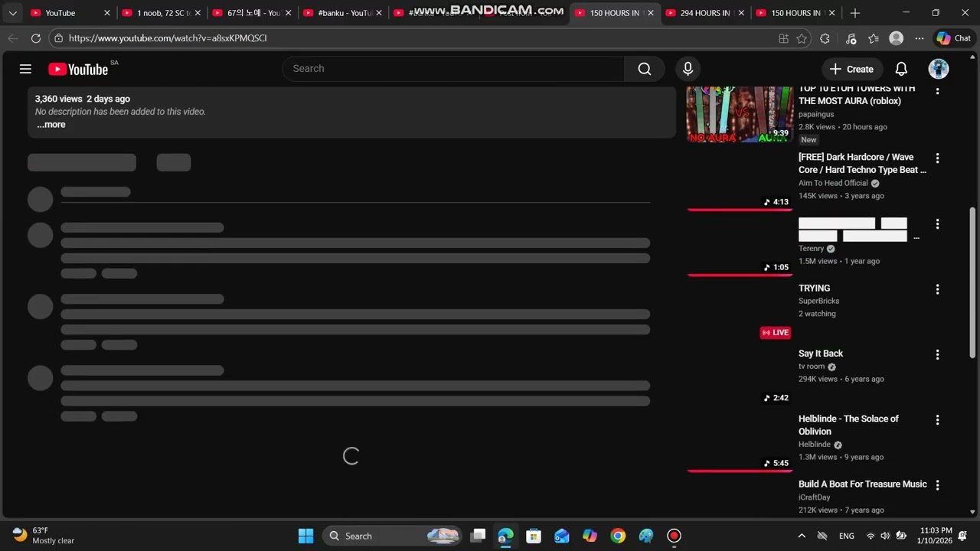Open Bandicam recorder from taskbar
This screenshot has height=551, width=980.
click(x=674, y=536)
